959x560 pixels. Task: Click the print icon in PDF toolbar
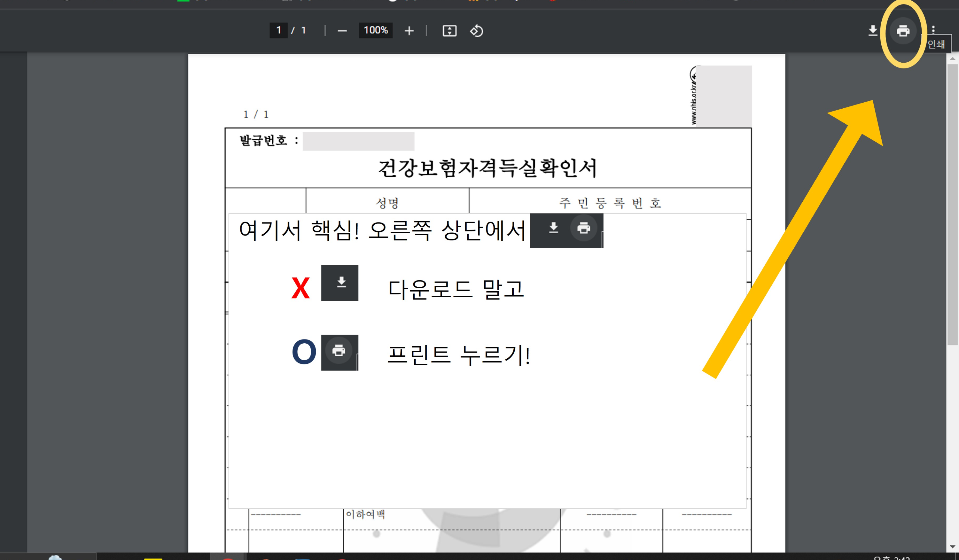pos(903,31)
